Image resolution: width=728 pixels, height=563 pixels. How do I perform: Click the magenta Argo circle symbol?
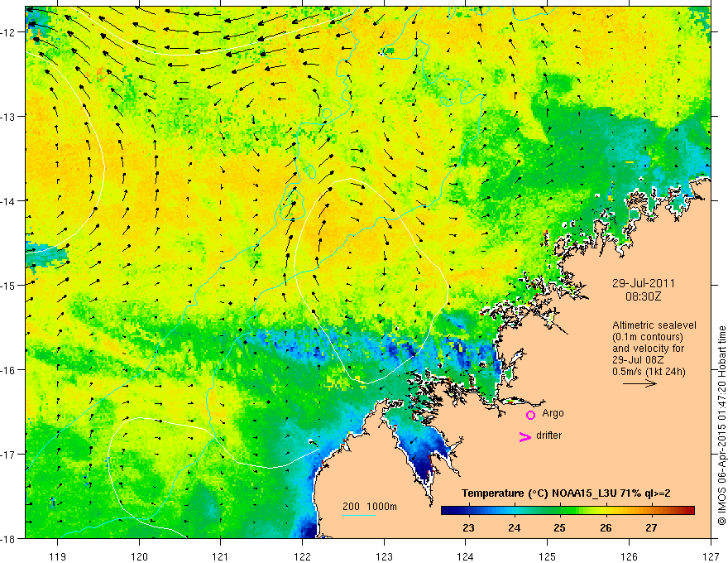pyautogui.click(x=530, y=415)
